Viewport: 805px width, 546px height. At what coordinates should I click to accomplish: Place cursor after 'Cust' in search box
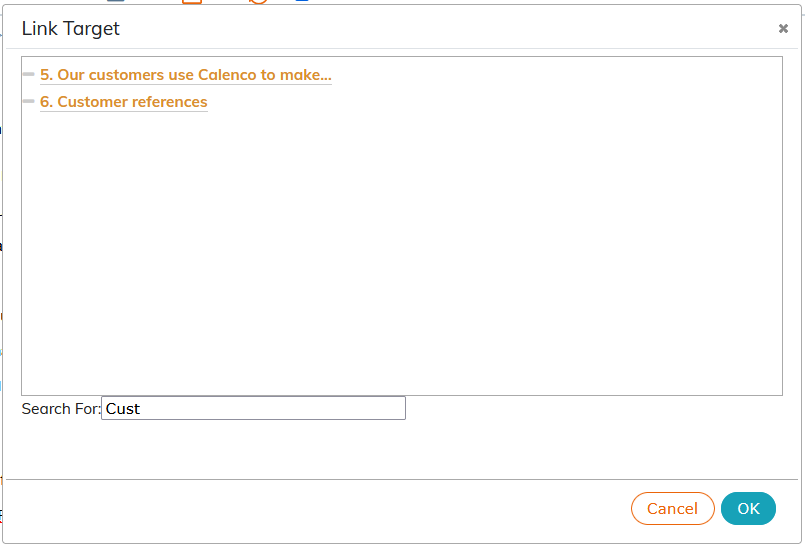[x=141, y=409]
